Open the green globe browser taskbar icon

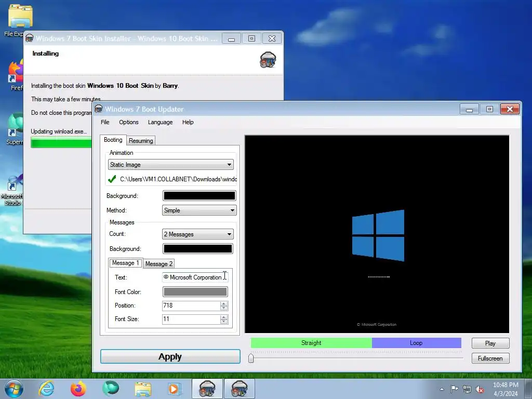111,389
